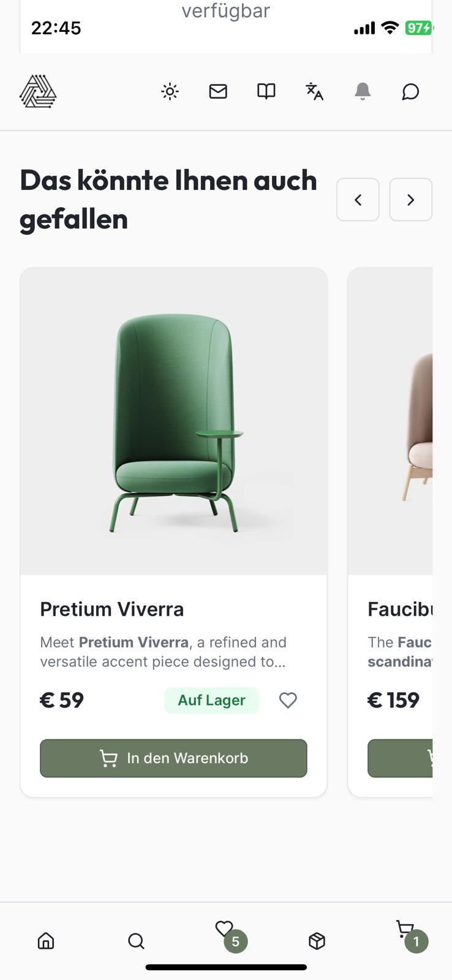This screenshot has width=452, height=980.
Task: Open the package box orders tab
Action: [317, 941]
